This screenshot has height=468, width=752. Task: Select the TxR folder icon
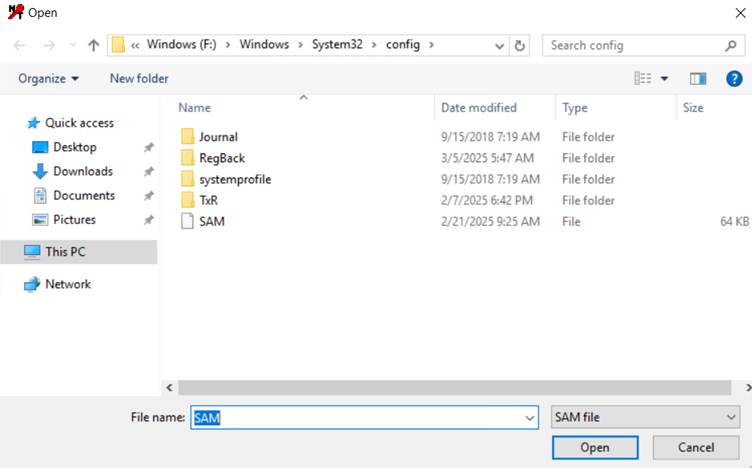tap(188, 200)
